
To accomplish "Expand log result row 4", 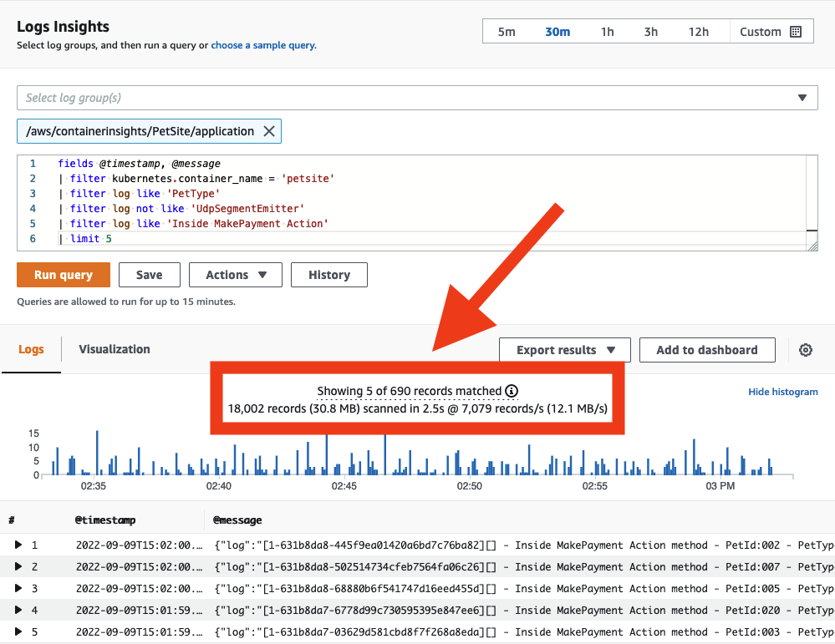I will pyautogui.click(x=18, y=610).
